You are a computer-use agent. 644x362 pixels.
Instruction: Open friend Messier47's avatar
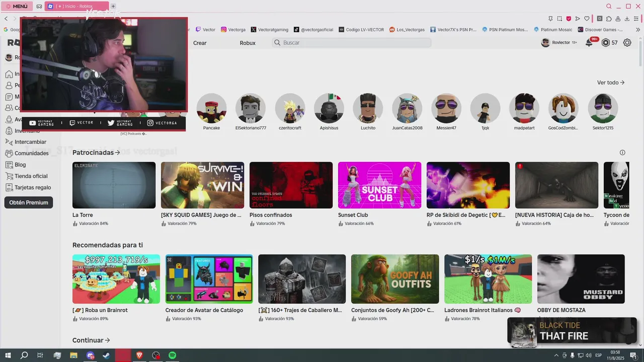point(446,108)
